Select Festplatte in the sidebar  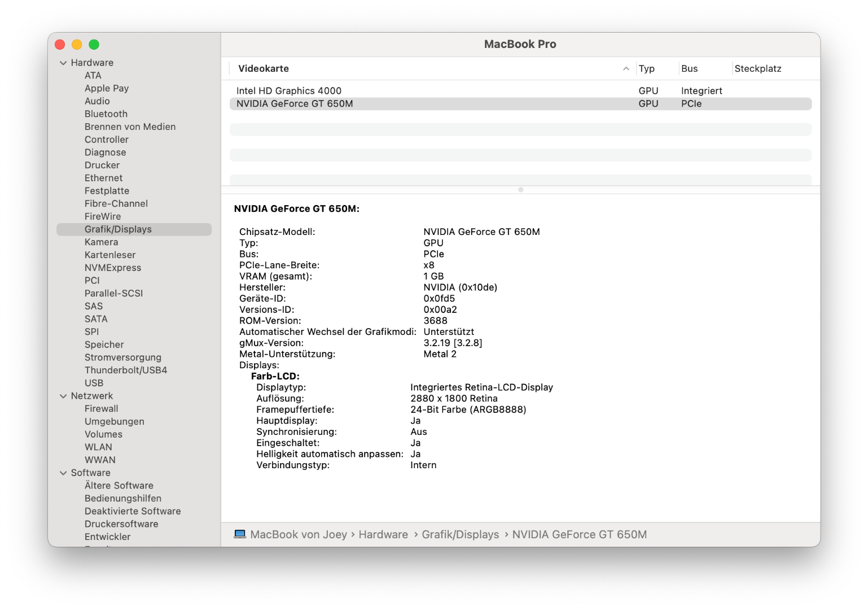[107, 191]
